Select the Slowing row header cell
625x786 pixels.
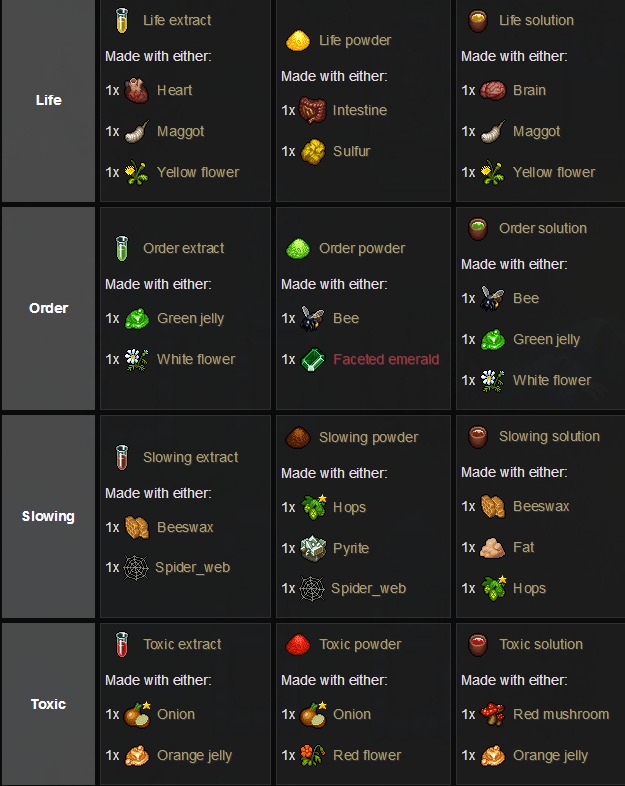click(x=48, y=516)
